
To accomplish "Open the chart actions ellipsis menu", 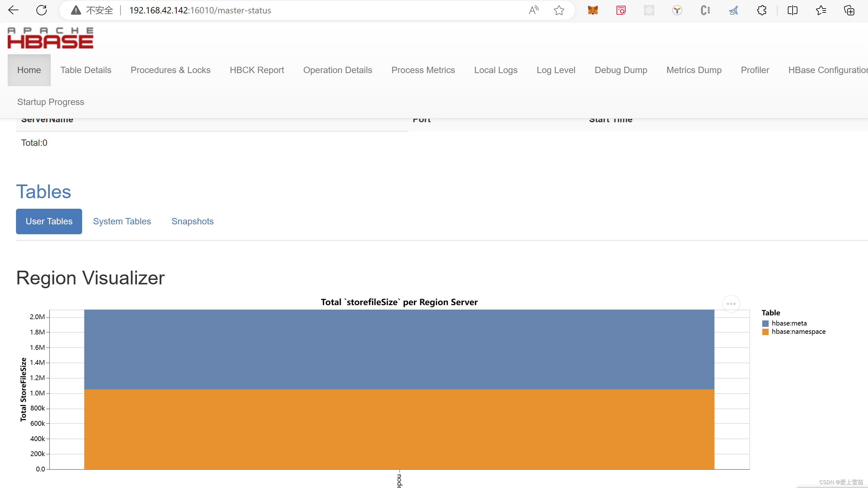I will (x=731, y=304).
